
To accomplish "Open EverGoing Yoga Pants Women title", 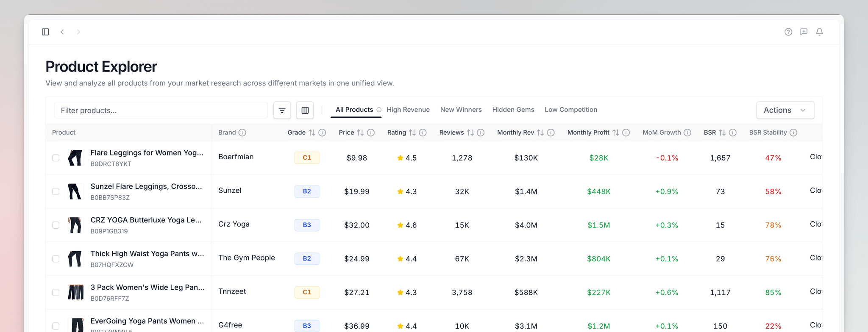I will click(x=147, y=321).
